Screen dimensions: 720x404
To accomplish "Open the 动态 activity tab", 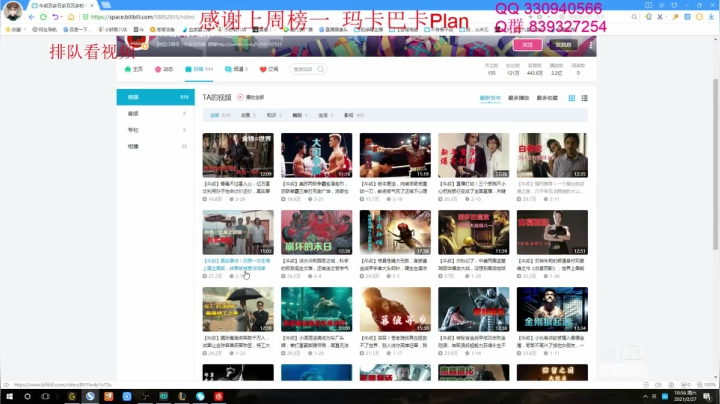I will [x=164, y=69].
